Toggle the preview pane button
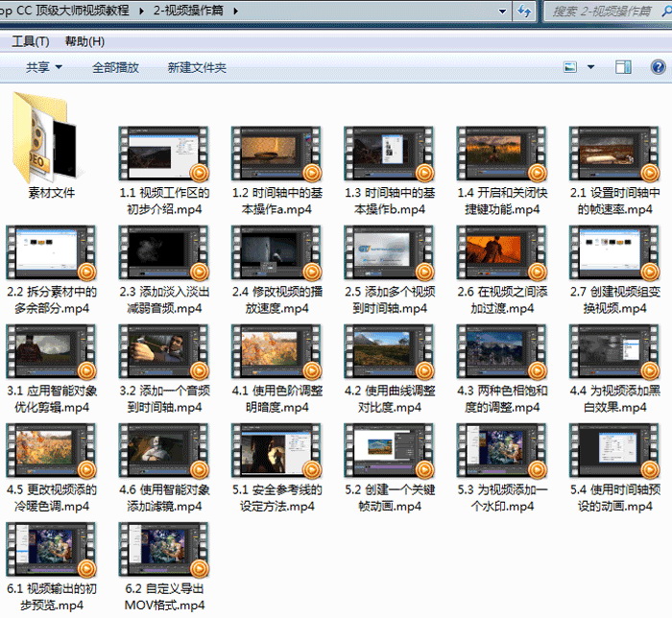 (x=623, y=67)
